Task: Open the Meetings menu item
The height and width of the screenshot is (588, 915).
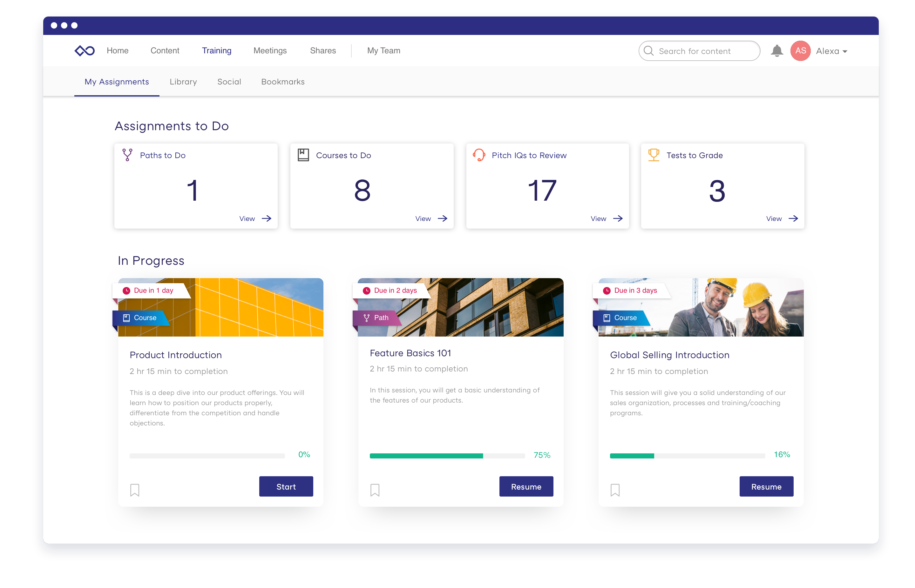Action: (270, 50)
